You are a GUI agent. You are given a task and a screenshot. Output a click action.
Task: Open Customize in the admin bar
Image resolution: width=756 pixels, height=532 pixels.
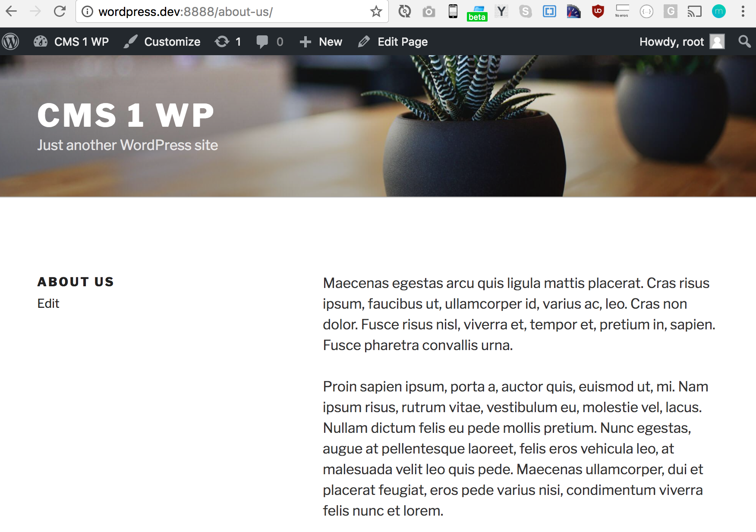(162, 42)
